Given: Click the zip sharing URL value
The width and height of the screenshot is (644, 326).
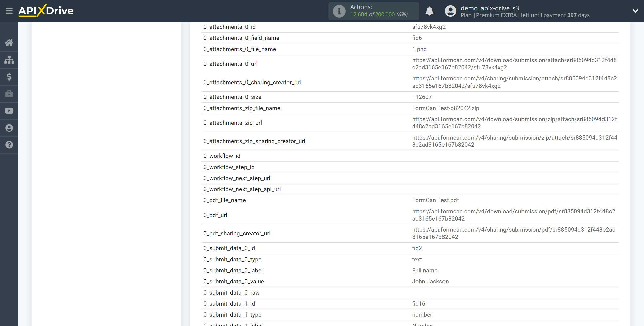Looking at the screenshot, I should (x=515, y=141).
